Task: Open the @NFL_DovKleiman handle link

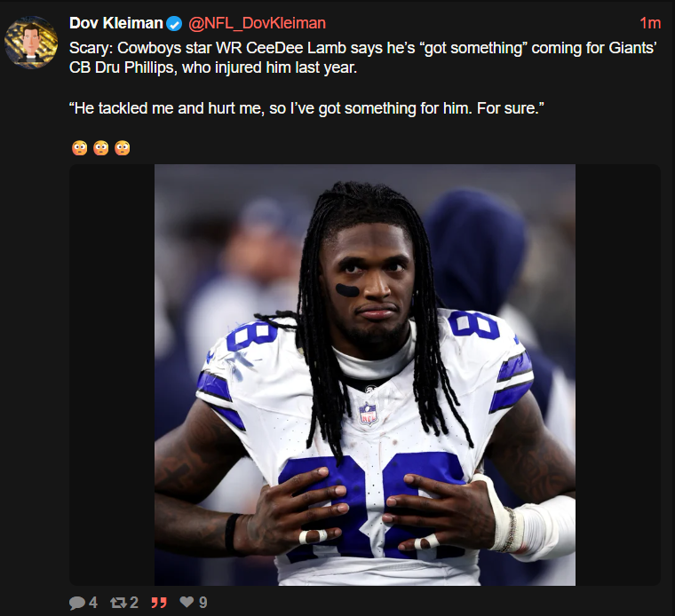Action: (257, 23)
